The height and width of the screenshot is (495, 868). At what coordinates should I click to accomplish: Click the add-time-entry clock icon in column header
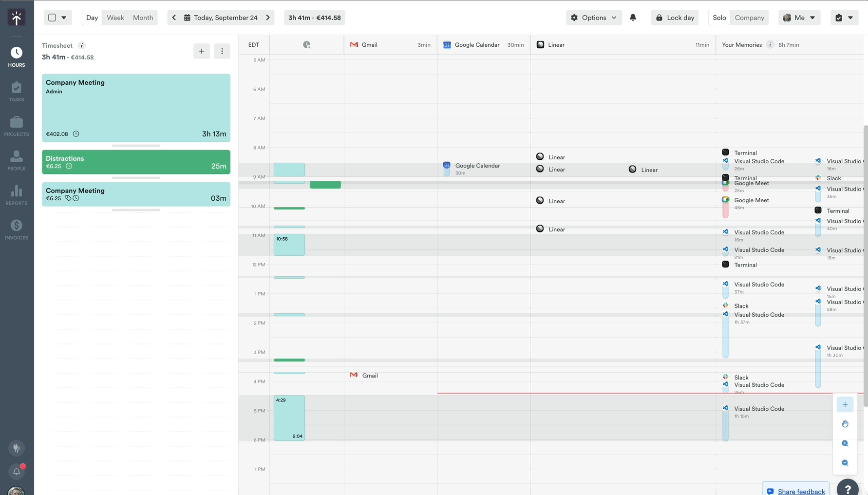306,44
